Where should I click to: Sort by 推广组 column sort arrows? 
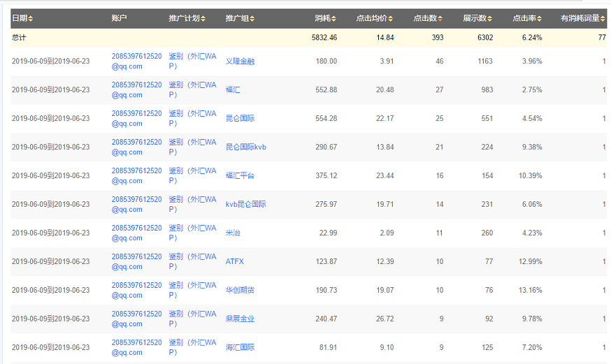tap(252, 19)
